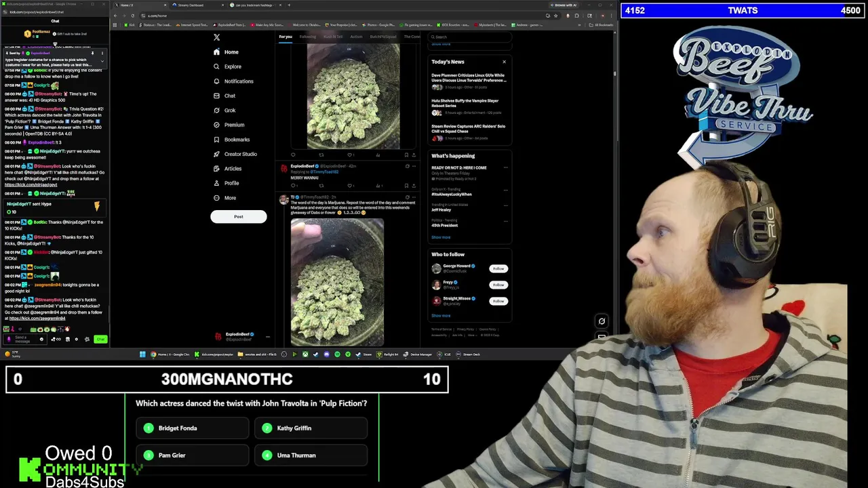This screenshot has height=488, width=868.
Task: Open Hulu Shelves Buffy news story
Action: coord(469,106)
